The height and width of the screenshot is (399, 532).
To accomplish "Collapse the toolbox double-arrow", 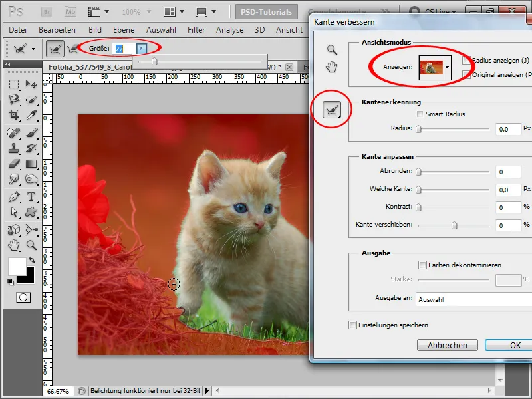I will [8, 64].
